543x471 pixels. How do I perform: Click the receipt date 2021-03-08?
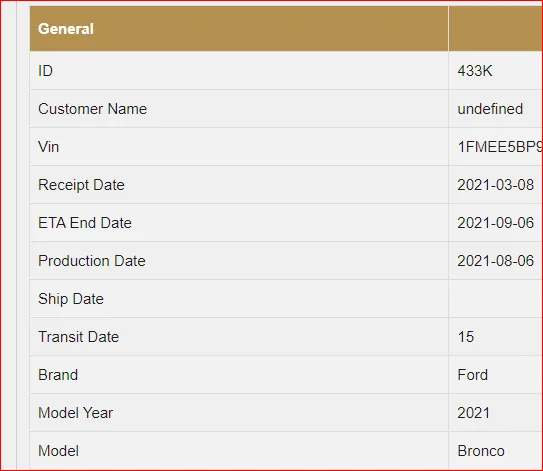pos(496,185)
